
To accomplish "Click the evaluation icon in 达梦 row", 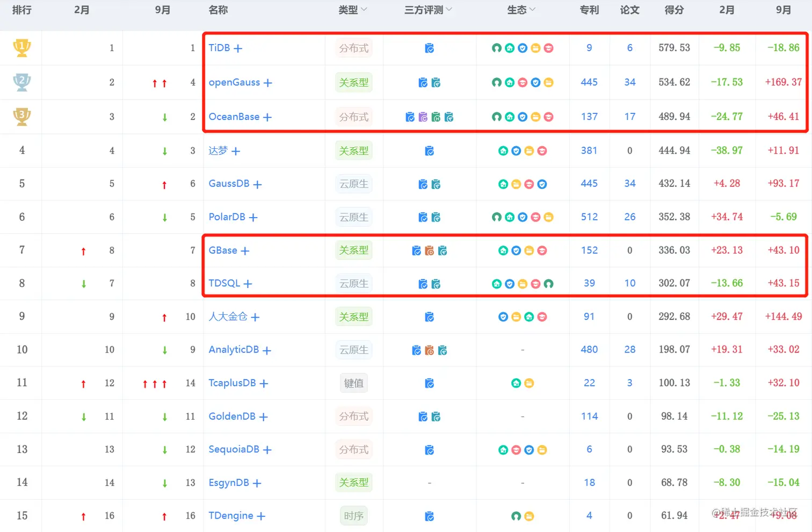I will click(x=430, y=151).
